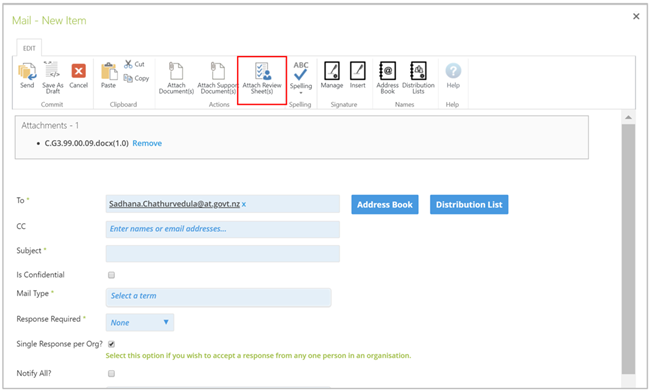Switch to the EDIT ribbon tab
Image resolution: width=650 pixels, height=392 pixels.
29,48
